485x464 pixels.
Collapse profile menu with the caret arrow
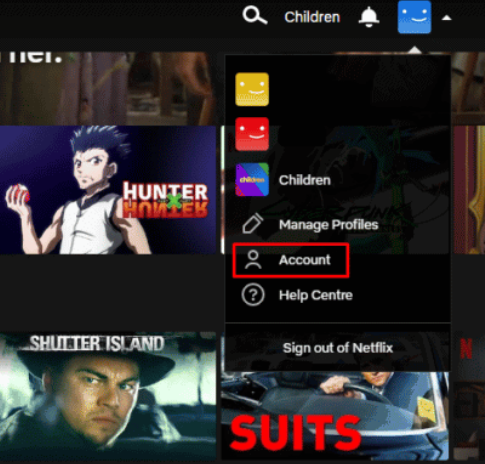pyautogui.click(x=447, y=18)
